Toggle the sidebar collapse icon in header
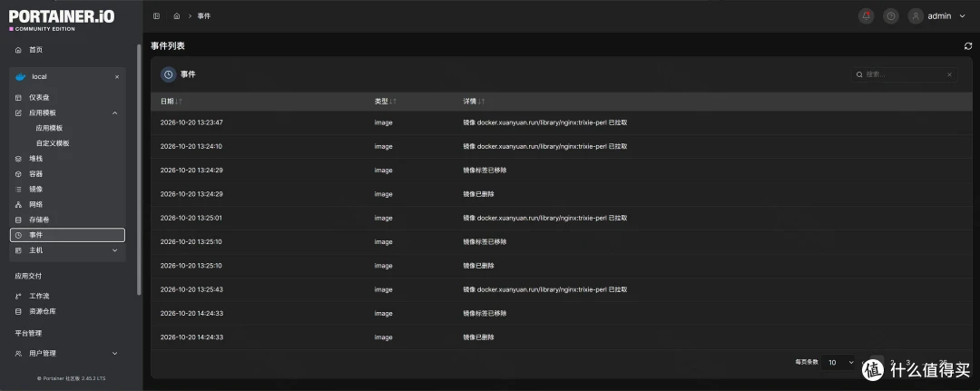Viewport: 980px width, 391px height. (x=156, y=16)
